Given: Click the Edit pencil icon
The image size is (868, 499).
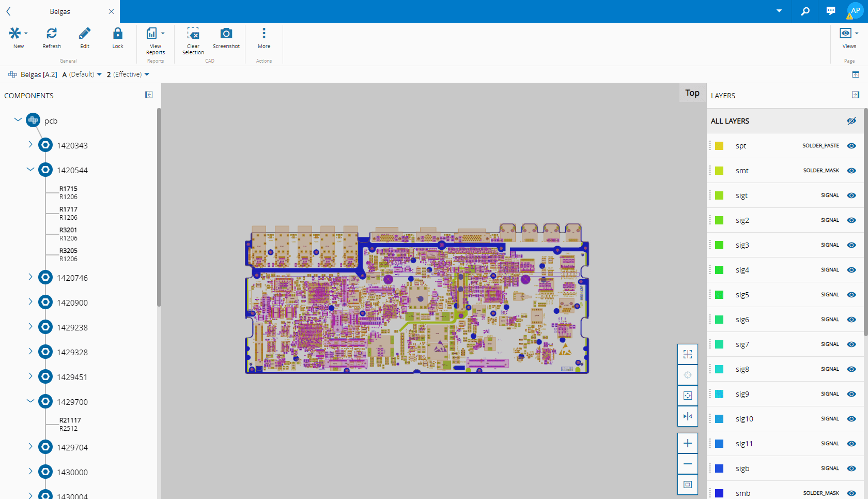Looking at the screenshot, I should coord(85,34).
